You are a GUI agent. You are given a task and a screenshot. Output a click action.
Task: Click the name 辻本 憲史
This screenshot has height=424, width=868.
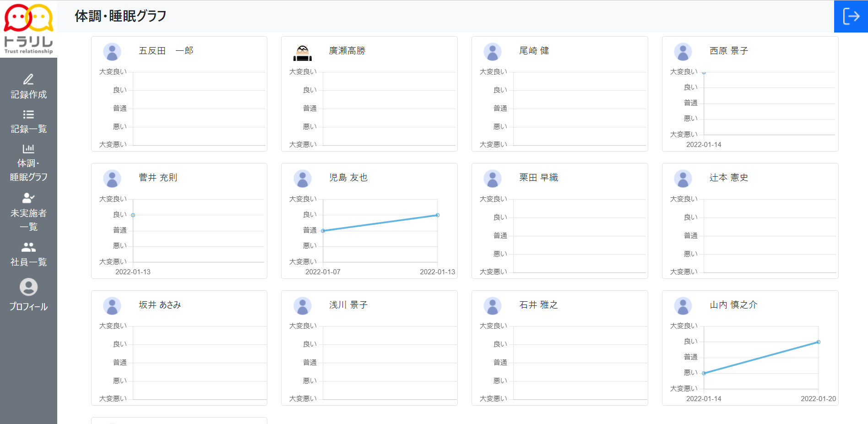729,177
